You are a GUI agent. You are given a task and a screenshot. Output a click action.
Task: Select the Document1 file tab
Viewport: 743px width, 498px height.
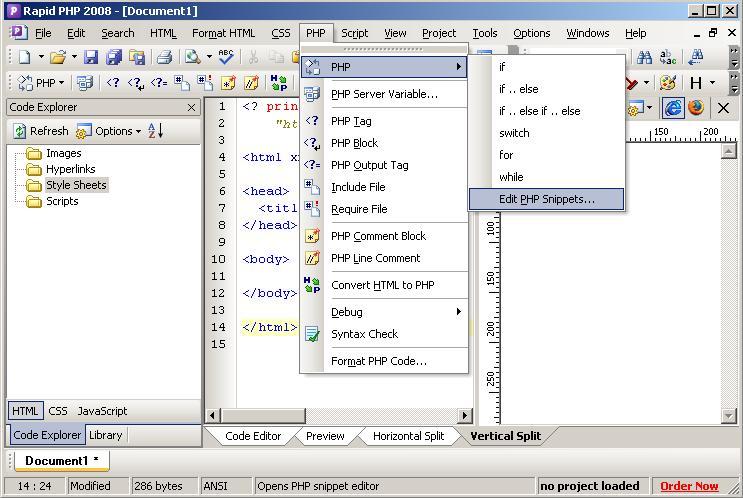coord(62,461)
